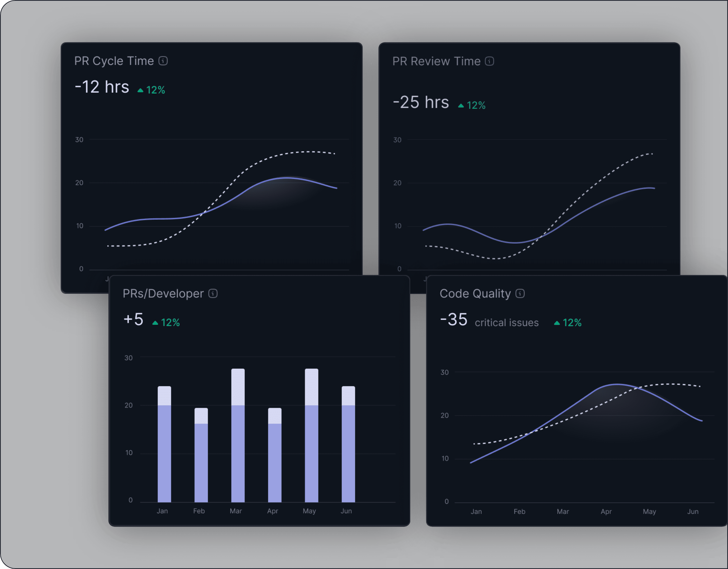Image resolution: width=728 pixels, height=569 pixels.
Task: Click Jun label on Code Quality axis
Action: tap(693, 511)
